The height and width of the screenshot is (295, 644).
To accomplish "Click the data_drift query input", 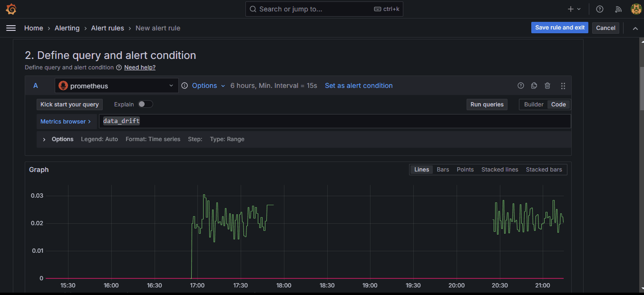I will tap(335, 121).
